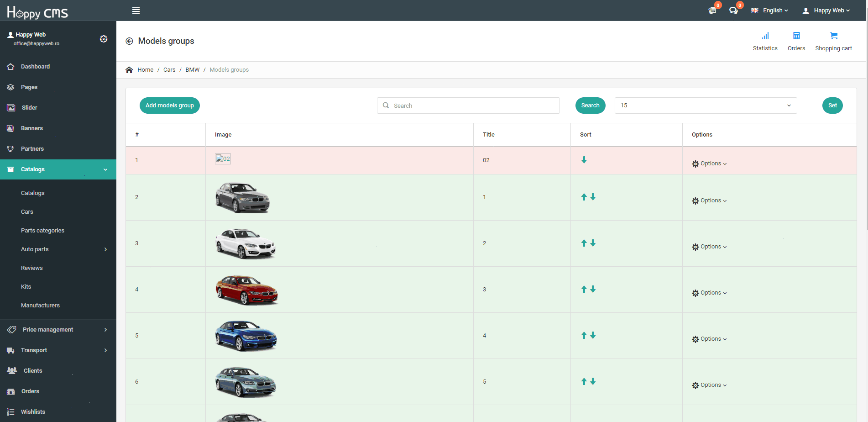
Task: Open Banners in sidebar
Action: [x=58, y=128]
